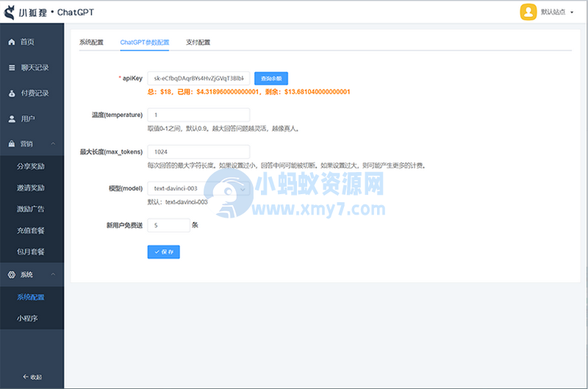Click the fox logo in header
This screenshot has width=588, height=389.
[x=10, y=12]
